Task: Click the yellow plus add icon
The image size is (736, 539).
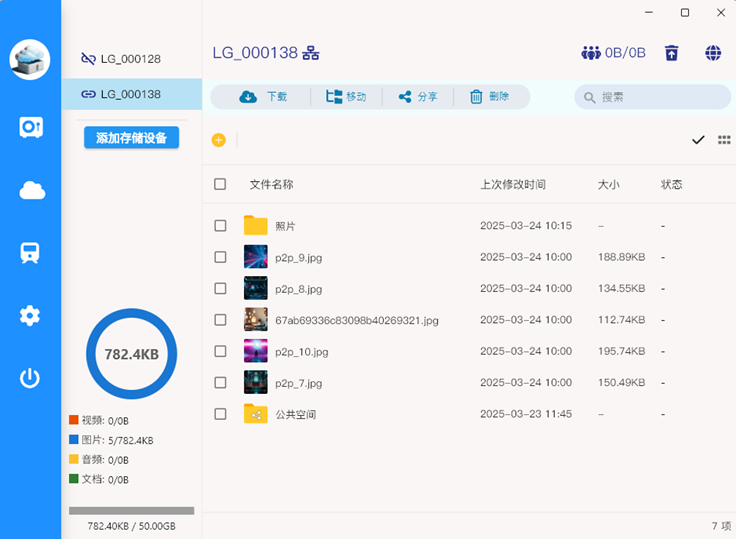Action: coord(219,140)
